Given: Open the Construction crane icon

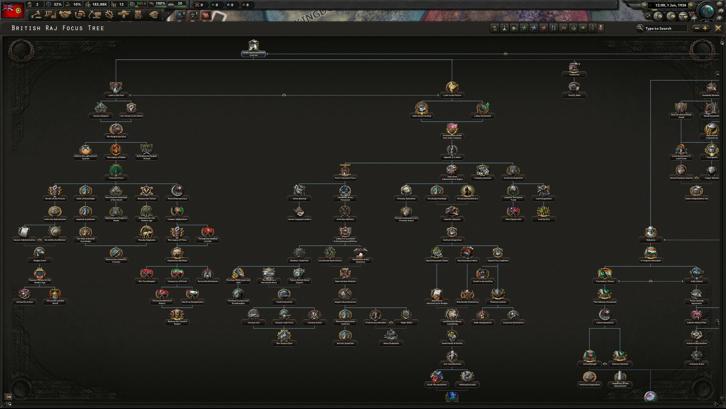Looking at the screenshot, I should tap(95, 15).
